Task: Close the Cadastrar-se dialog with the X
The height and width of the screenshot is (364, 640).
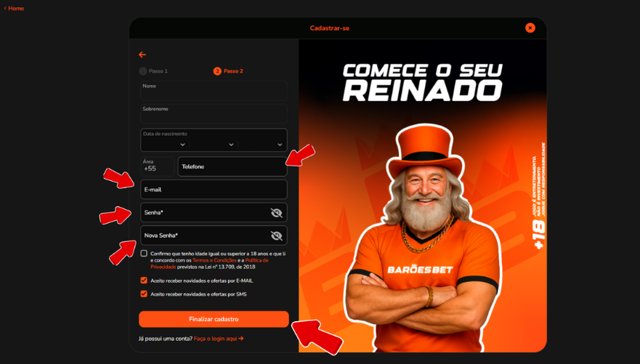Action: (x=530, y=28)
